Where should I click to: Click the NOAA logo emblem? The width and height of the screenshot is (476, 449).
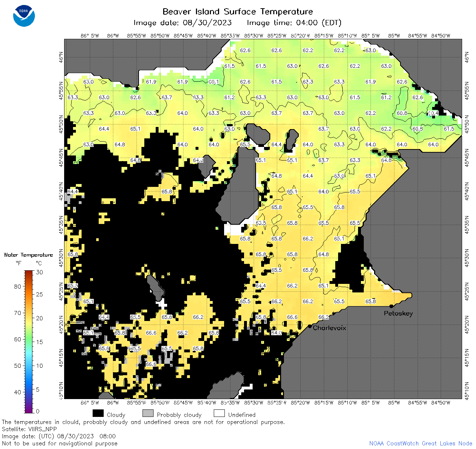tap(24, 16)
